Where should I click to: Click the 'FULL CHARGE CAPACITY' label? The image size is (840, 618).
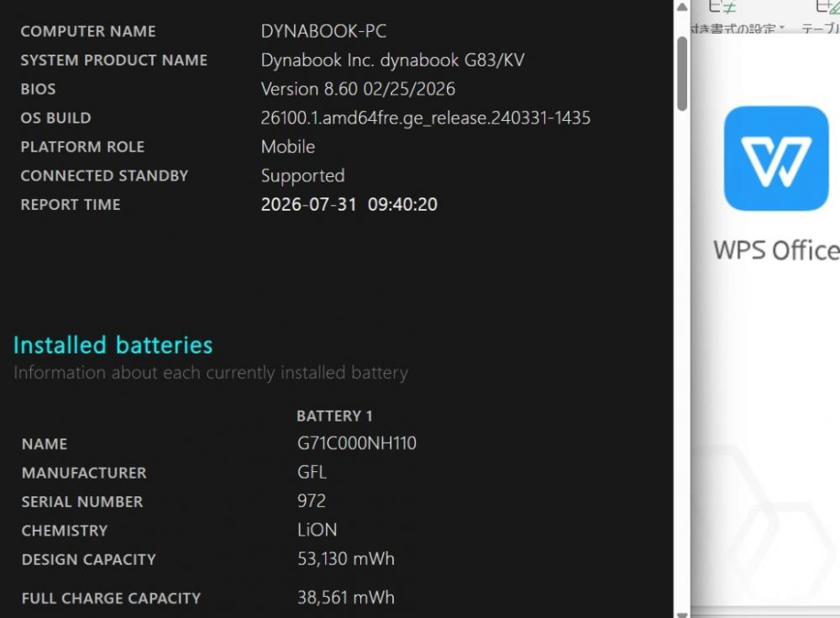pos(112,599)
